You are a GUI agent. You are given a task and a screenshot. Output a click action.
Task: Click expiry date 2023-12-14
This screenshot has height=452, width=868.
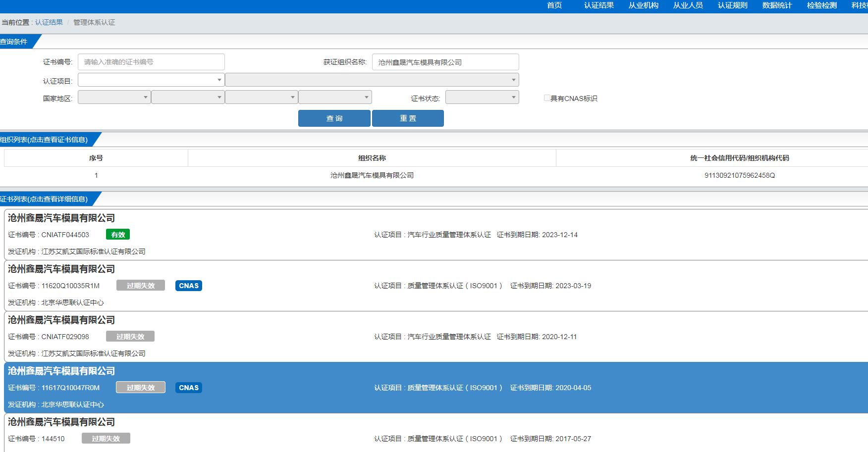tap(560, 235)
